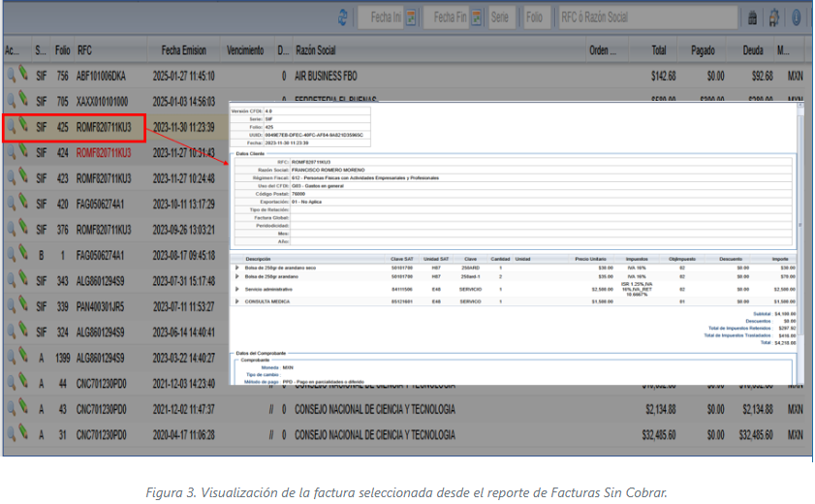Click the binoculars search icon
This screenshot has width=815, height=504.
pos(752,17)
